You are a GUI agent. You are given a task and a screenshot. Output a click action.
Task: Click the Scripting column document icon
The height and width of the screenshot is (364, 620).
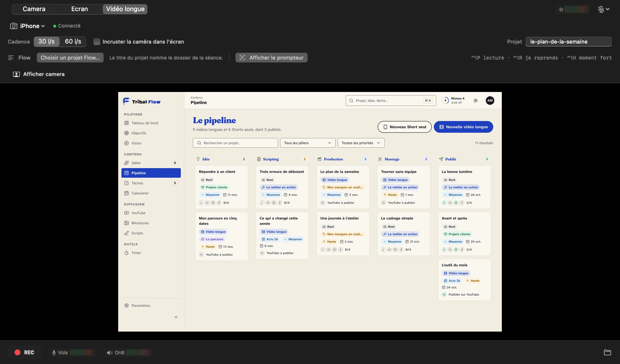[x=259, y=159]
